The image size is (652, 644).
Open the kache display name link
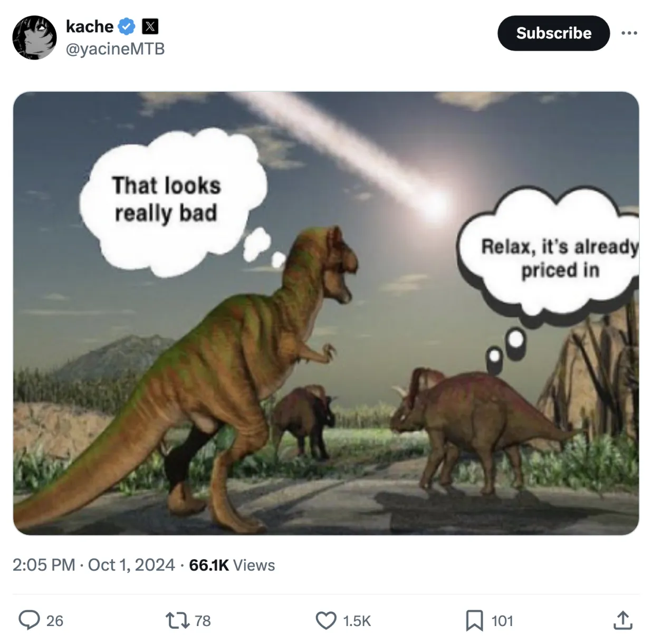(x=90, y=26)
